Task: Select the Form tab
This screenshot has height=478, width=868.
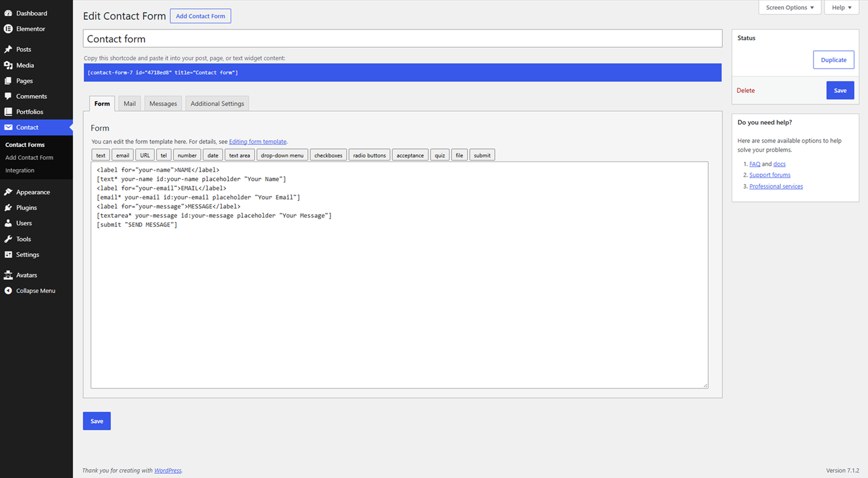Action: click(102, 104)
